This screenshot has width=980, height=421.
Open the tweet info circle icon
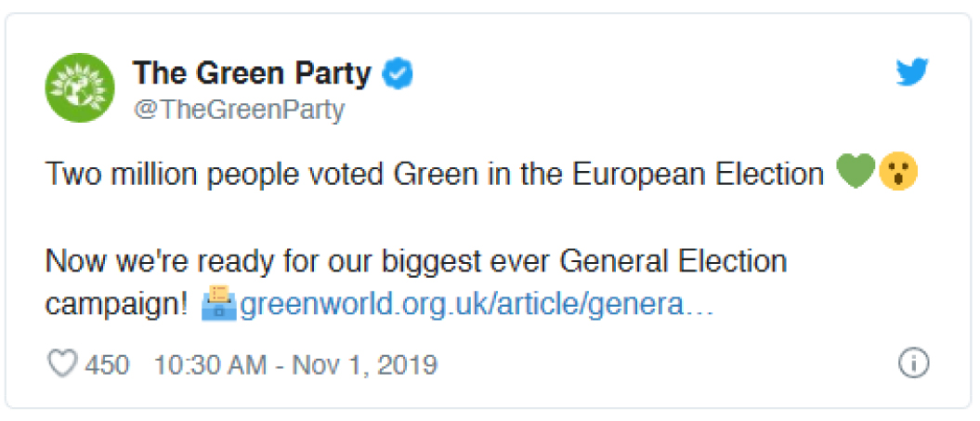[x=914, y=362]
